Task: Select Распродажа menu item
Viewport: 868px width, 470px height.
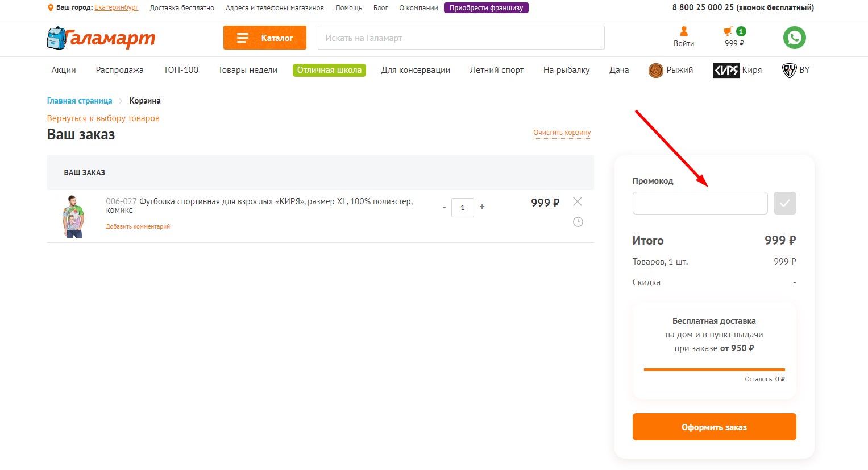Action: [119, 70]
